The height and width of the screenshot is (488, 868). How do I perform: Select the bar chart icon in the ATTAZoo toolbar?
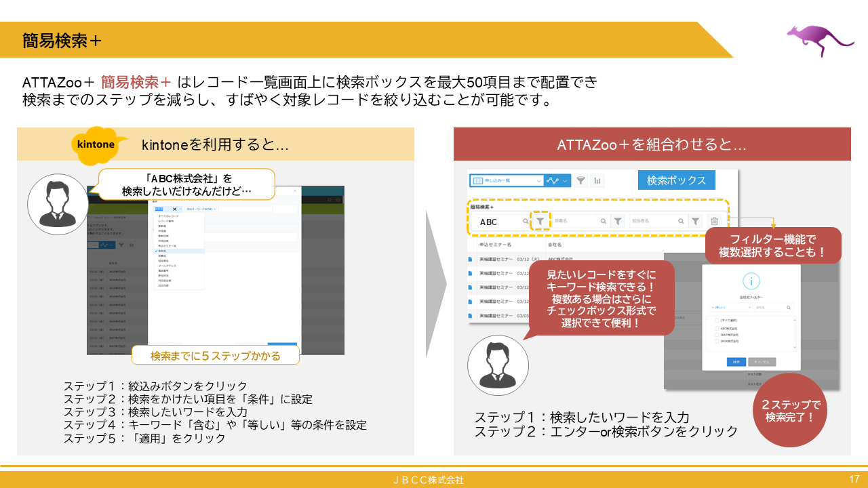tap(597, 181)
